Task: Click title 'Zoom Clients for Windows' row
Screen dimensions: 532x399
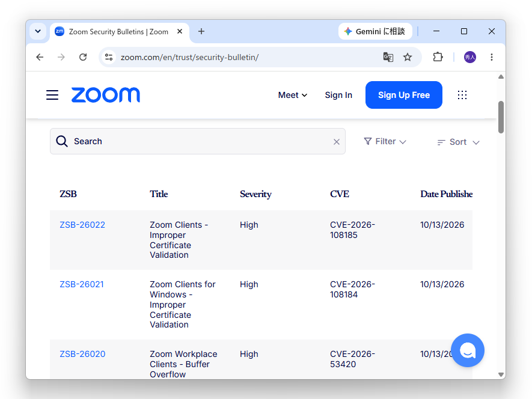Action: 183,304
